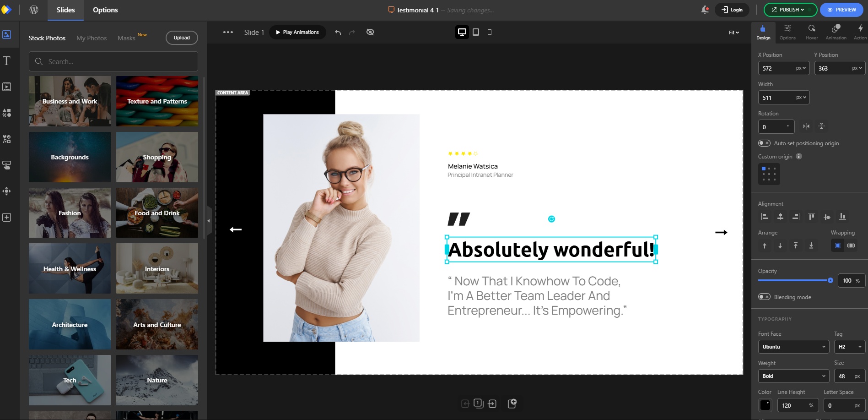Open the My Photos tab
868x420 pixels.
[x=92, y=38]
